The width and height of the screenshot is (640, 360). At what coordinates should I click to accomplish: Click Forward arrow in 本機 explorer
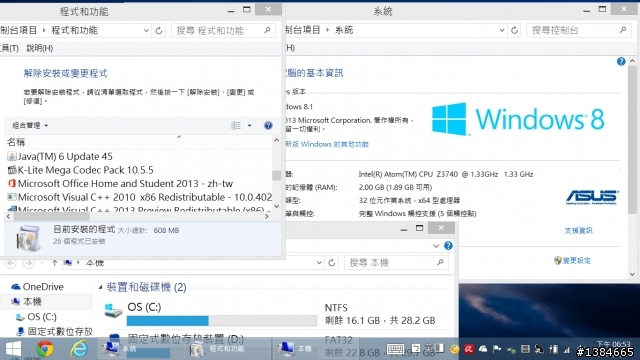[x=29, y=263]
